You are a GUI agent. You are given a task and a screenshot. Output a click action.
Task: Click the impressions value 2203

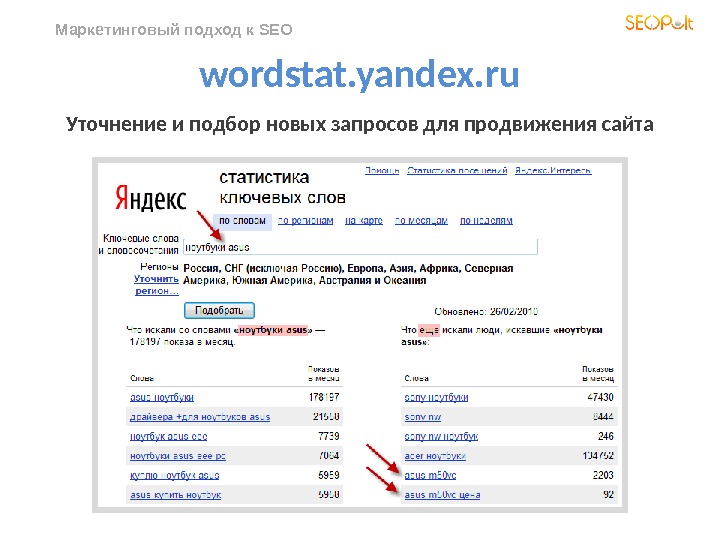pos(603,475)
